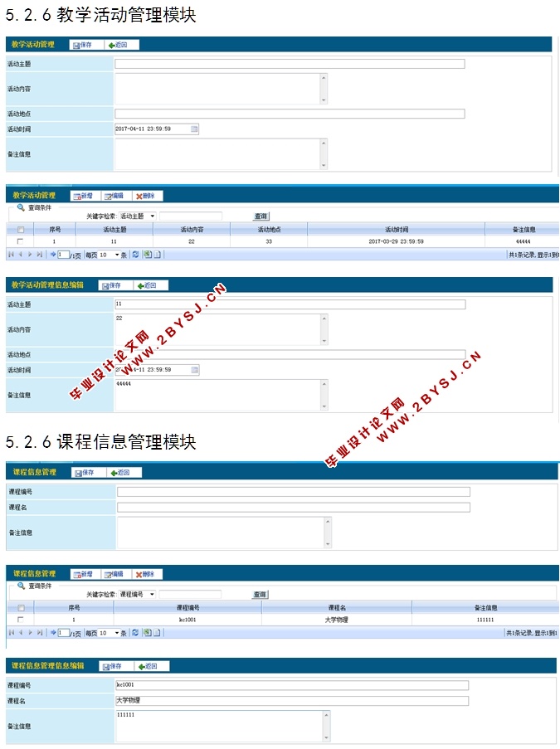Click 返回 in the empty 课程信息管理 form

[124, 473]
